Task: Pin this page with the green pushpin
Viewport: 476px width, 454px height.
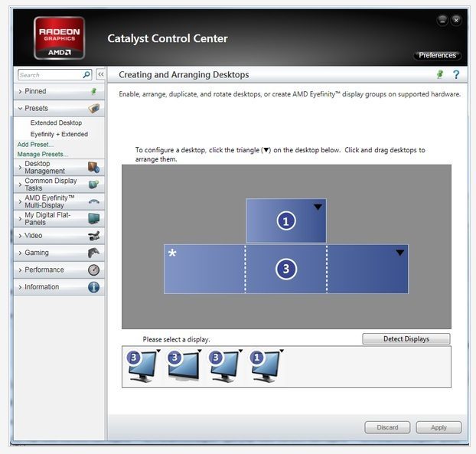Action: [x=440, y=74]
